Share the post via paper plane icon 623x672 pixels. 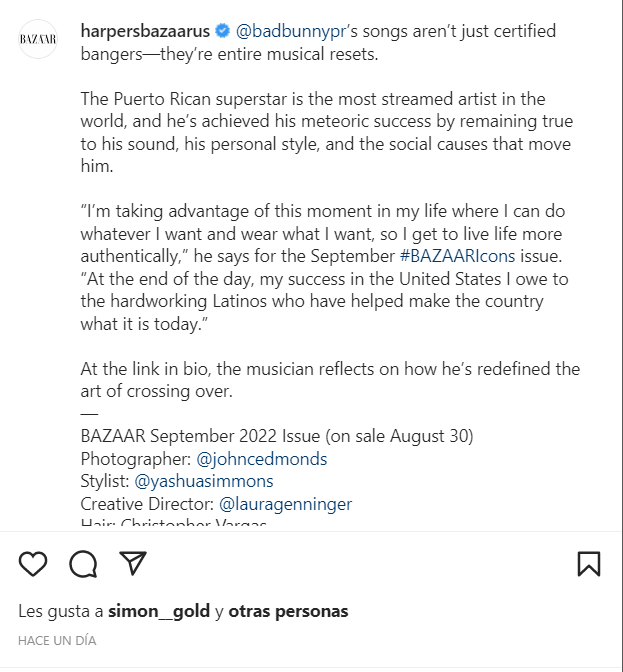click(133, 564)
